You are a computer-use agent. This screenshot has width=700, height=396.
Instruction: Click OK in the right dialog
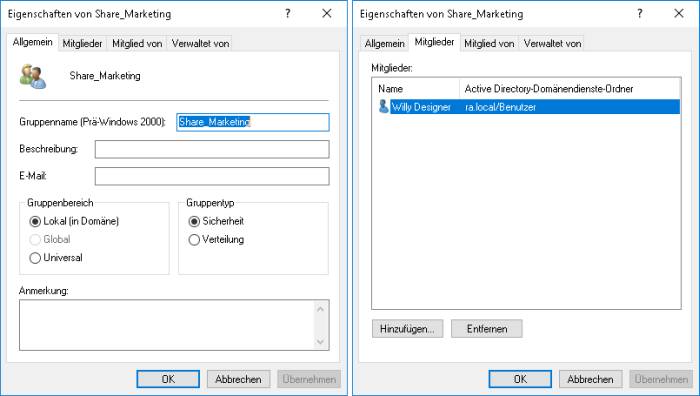[520, 379]
